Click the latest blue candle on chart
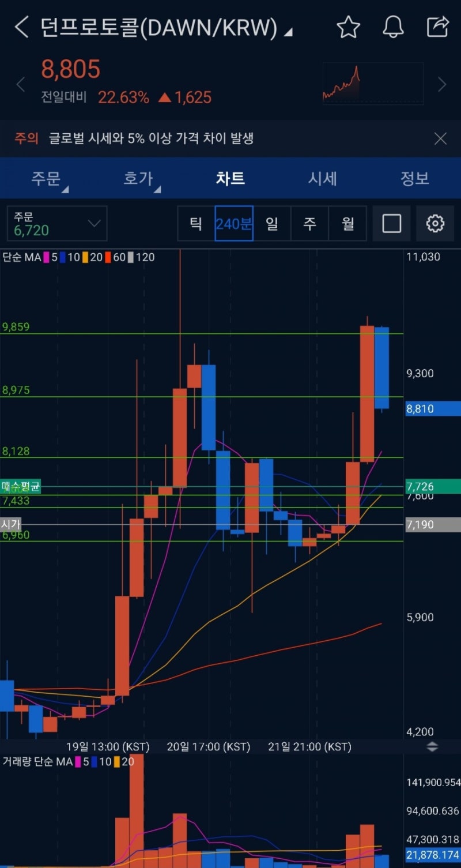The image size is (461, 868). 381,368
